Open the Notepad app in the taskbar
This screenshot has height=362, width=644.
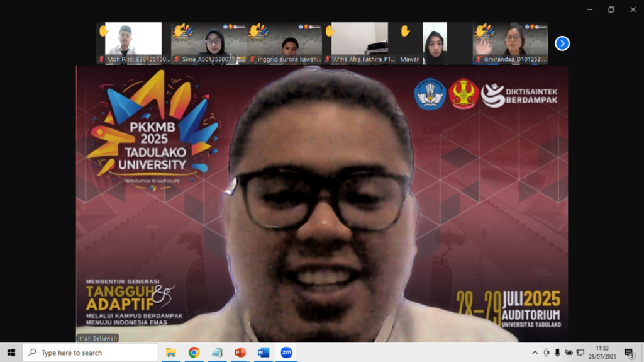point(217,353)
